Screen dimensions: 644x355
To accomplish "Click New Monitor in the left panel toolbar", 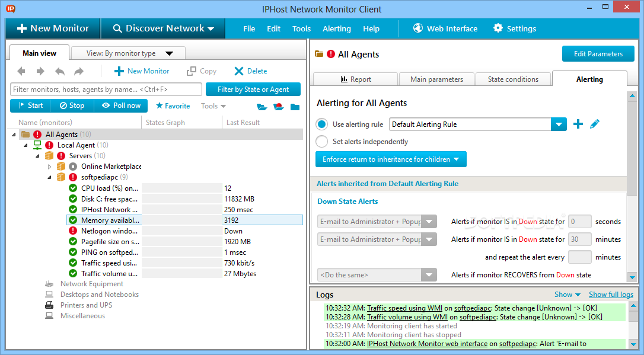I will (x=142, y=71).
